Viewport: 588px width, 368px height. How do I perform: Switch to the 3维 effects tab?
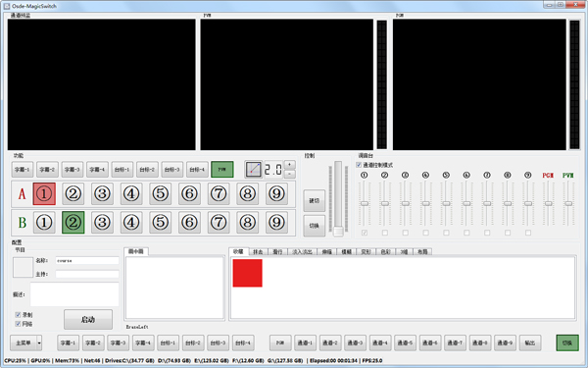pyautogui.click(x=404, y=251)
